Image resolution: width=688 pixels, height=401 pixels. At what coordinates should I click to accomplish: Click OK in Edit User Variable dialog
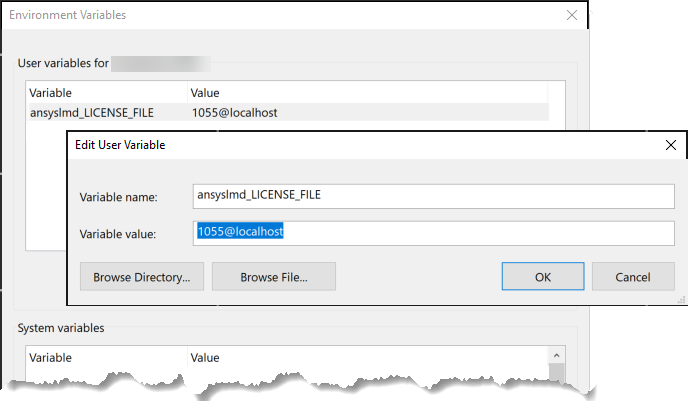click(543, 276)
